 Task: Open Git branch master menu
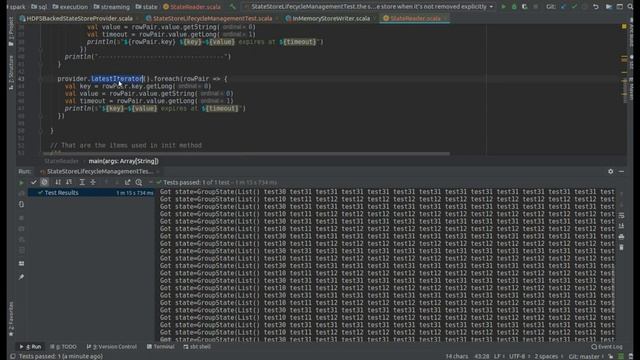(585, 356)
